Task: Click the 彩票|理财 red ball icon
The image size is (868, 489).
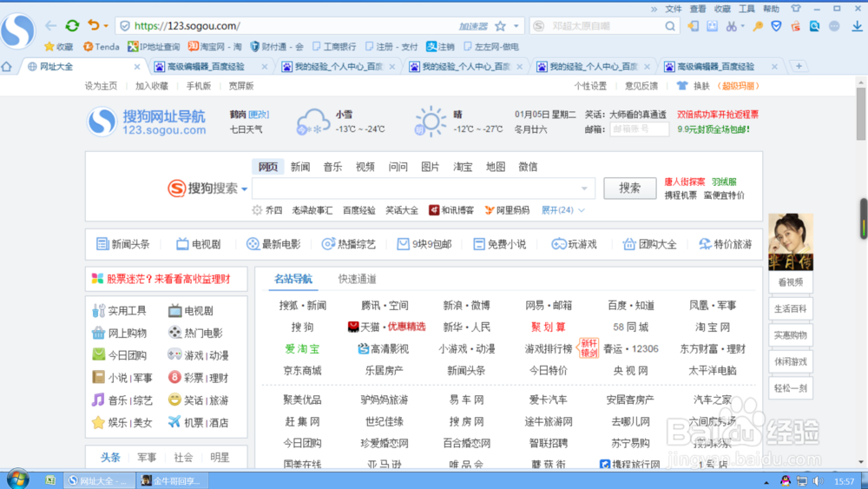Action: tap(174, 377)
